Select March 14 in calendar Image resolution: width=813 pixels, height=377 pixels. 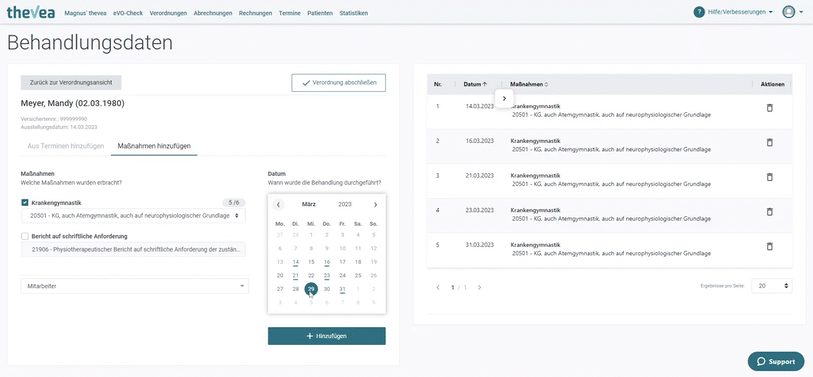tap(296, 262)
